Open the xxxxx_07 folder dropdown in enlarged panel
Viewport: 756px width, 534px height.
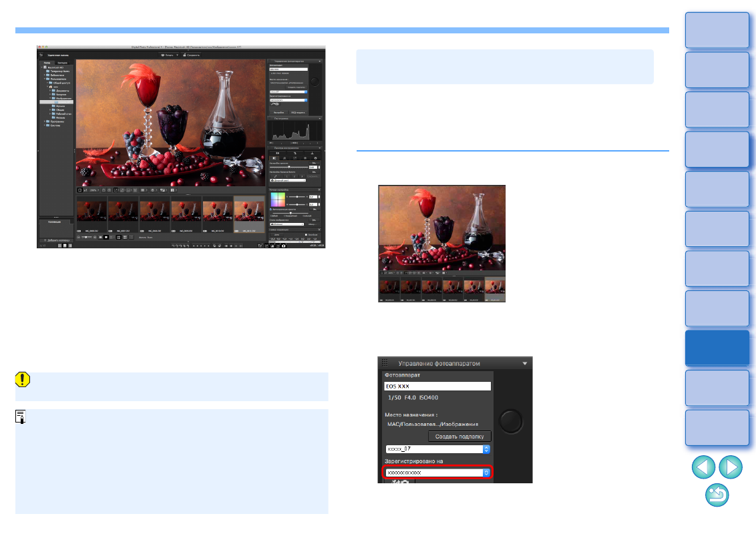point(437,449)
